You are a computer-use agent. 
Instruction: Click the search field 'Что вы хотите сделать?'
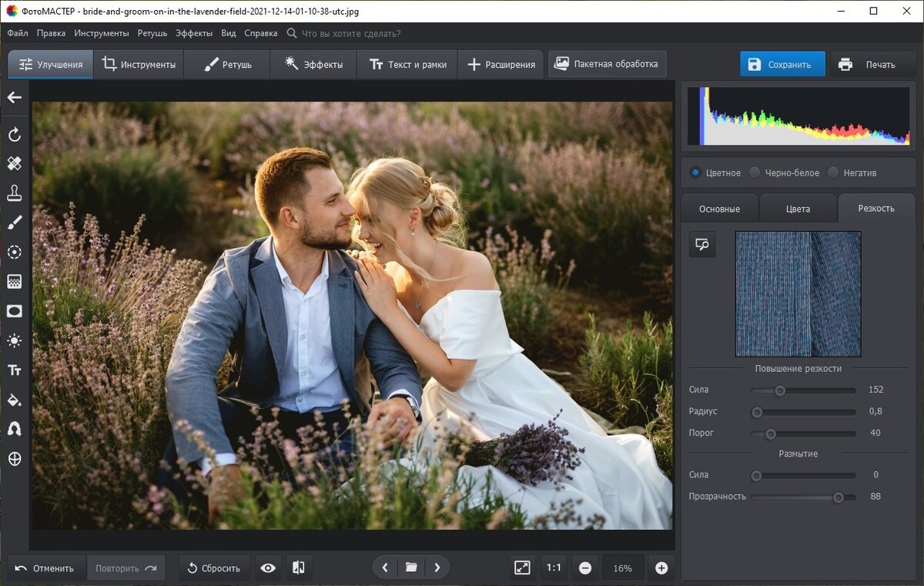tap(351, 33)
